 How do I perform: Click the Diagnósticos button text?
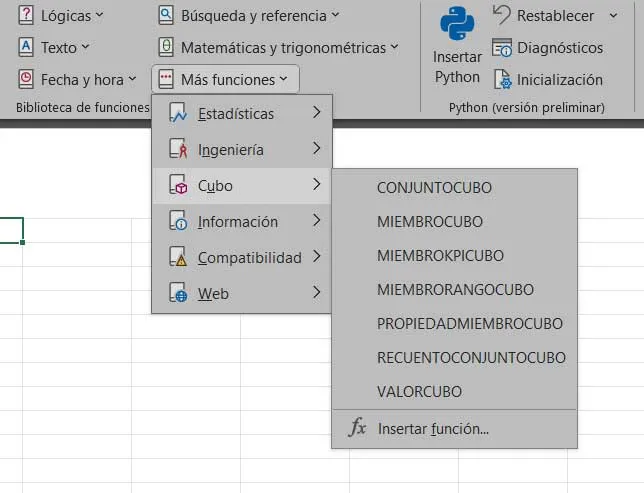pos(560,48)
